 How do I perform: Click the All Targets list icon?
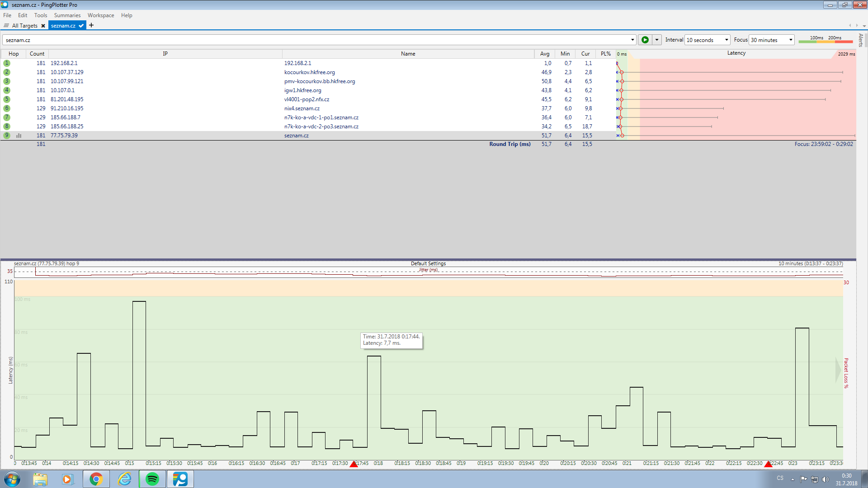coord(6,26)
